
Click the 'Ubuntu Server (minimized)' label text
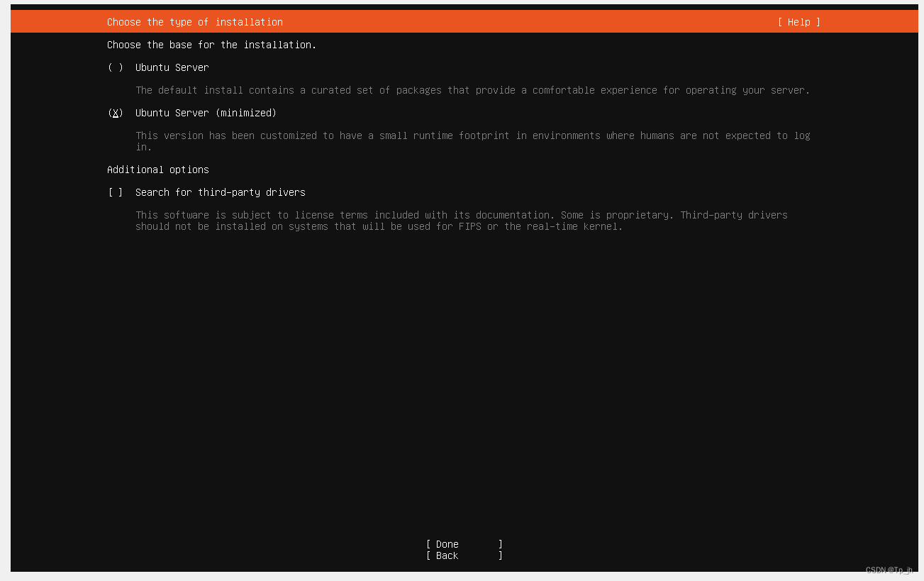[x=206, y=113]
